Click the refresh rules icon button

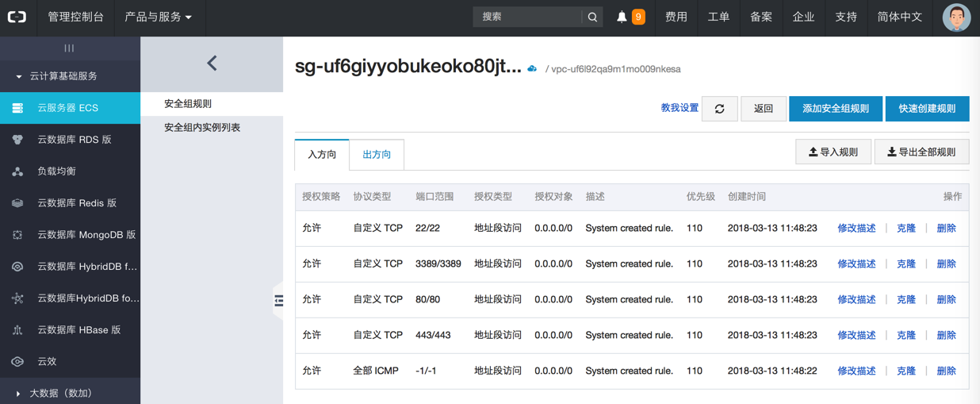coord(719,109)
